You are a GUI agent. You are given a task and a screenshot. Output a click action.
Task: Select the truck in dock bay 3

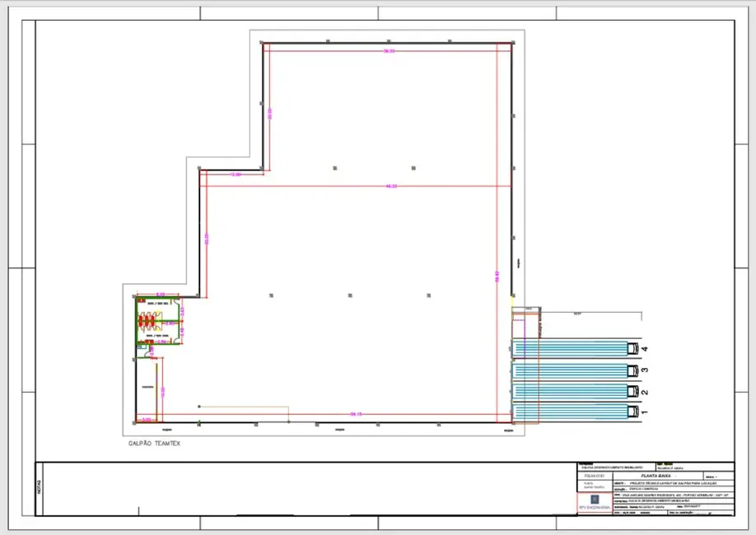632,370
